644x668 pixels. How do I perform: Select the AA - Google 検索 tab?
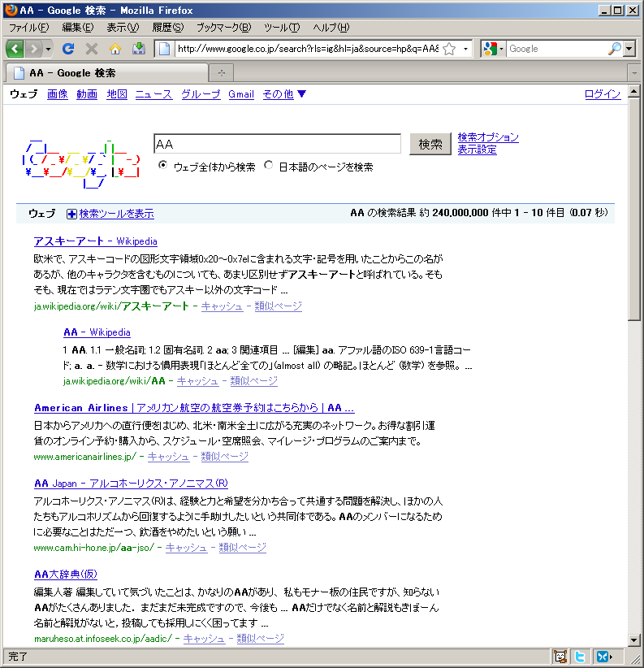click(106, 73)
